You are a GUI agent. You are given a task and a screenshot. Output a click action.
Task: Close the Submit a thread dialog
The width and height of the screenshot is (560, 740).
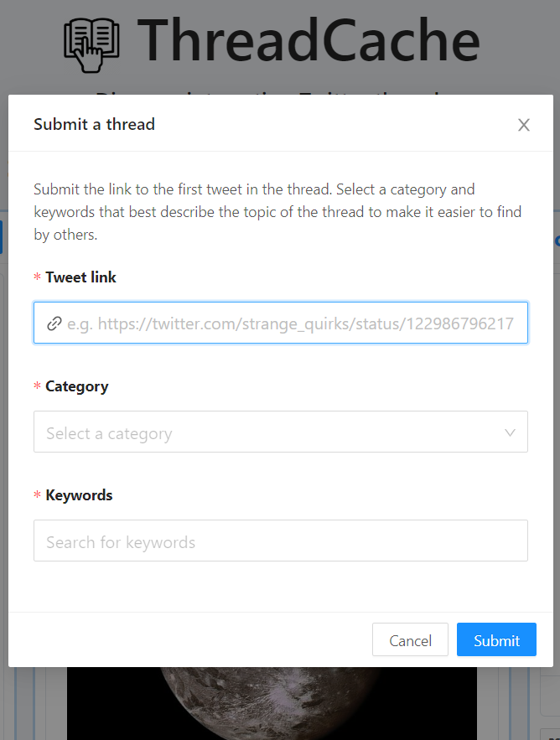tap(524, 125)
